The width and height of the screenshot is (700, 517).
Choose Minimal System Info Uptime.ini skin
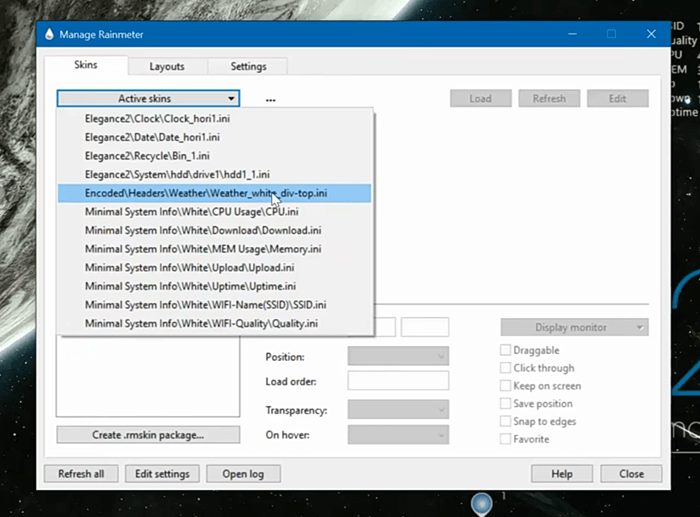(215, 286)
